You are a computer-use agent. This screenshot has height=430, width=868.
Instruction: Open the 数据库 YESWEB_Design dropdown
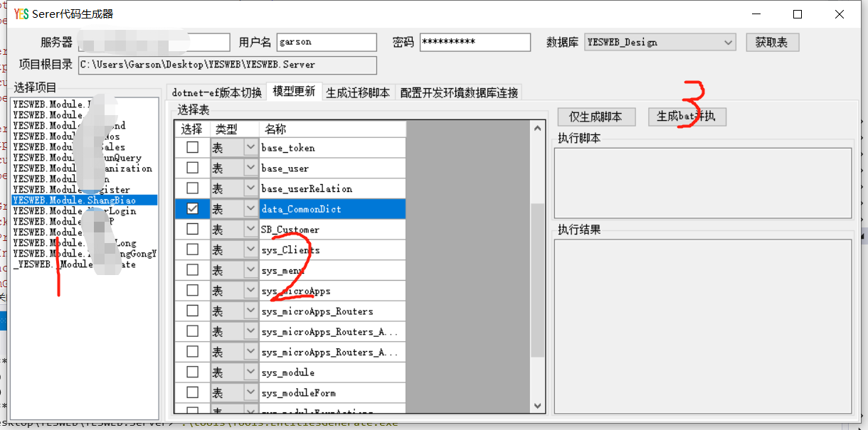coord(728,43)
